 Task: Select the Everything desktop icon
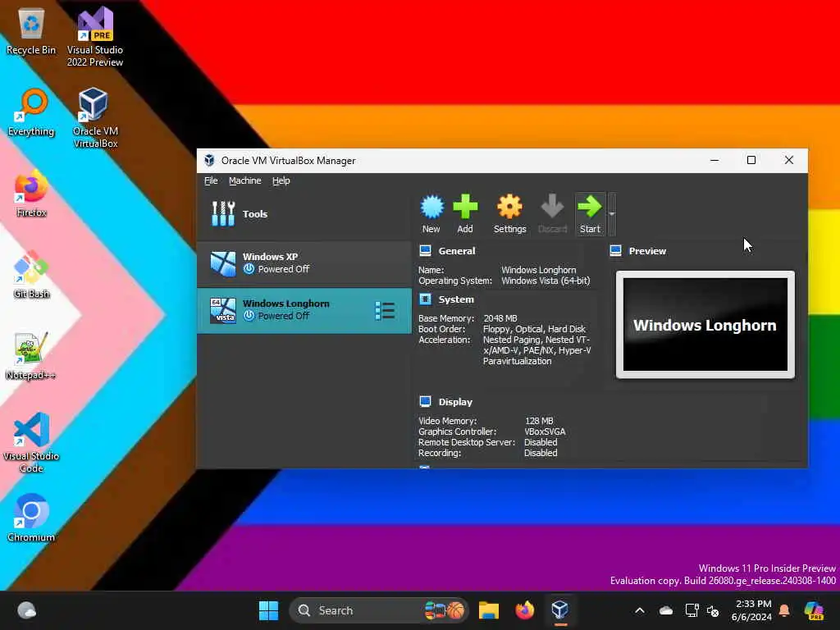tap(31, 112)
